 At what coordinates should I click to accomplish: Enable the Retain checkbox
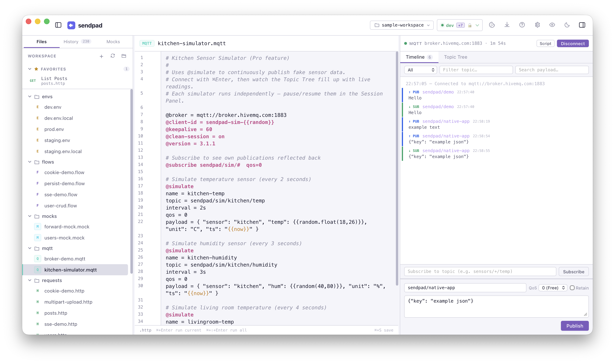572,288
